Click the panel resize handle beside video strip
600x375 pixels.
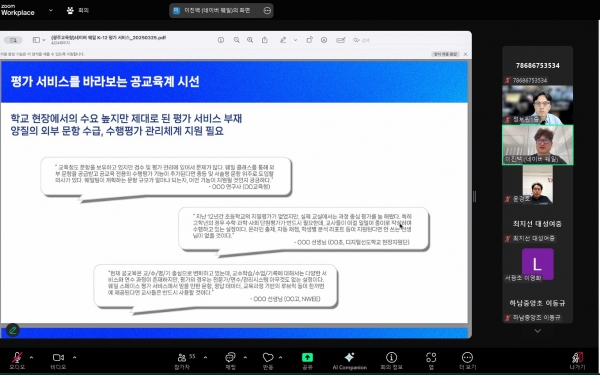pos(474,196)
